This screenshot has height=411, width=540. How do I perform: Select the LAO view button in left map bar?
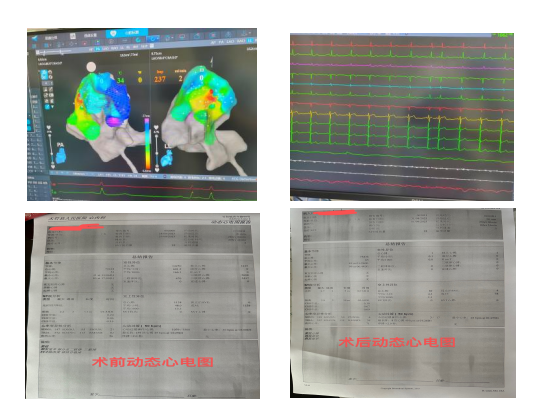click(106, 49)
